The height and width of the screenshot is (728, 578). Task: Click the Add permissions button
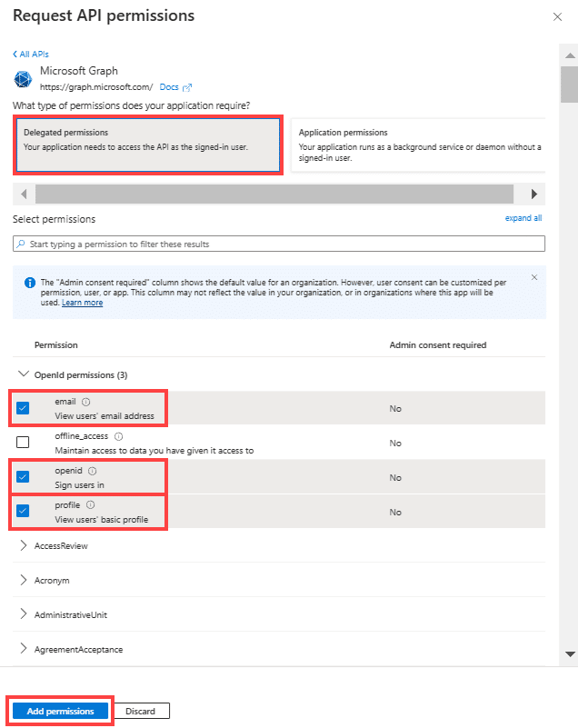tap(61, 711)
